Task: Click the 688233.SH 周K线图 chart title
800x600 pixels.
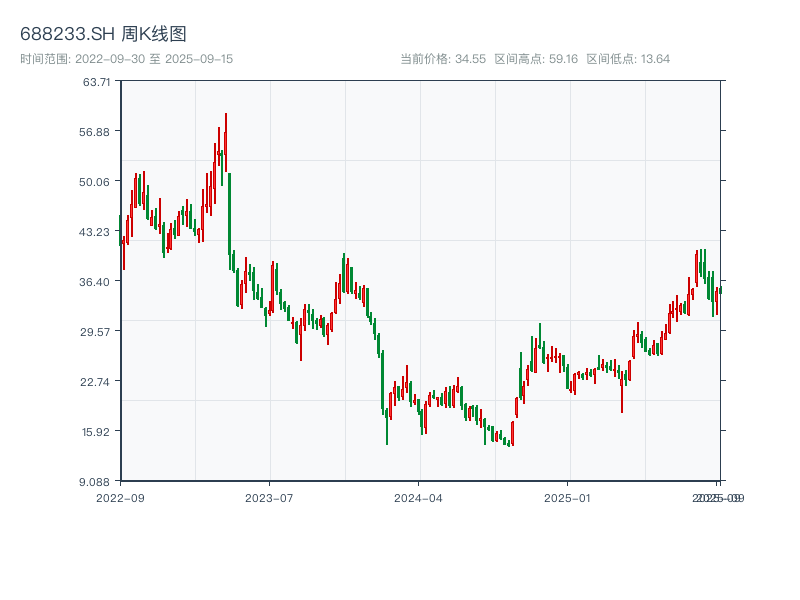Action: click(103, 35)
